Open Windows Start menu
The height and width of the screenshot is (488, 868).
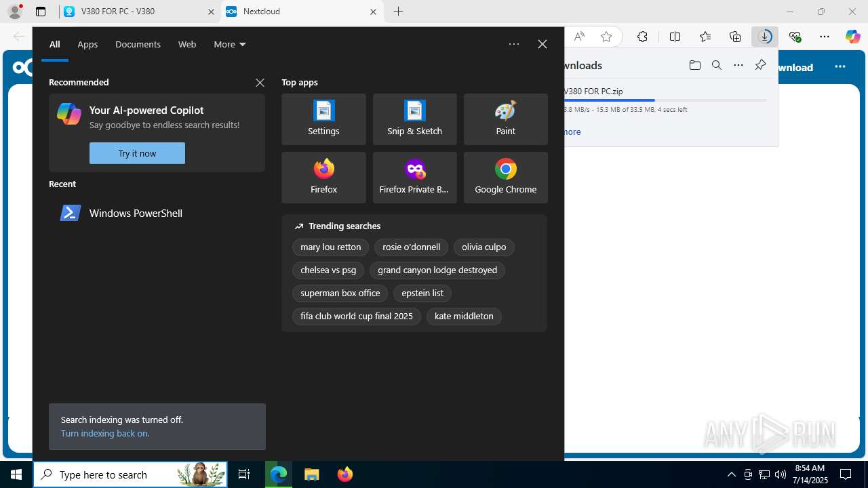(16, 474)
